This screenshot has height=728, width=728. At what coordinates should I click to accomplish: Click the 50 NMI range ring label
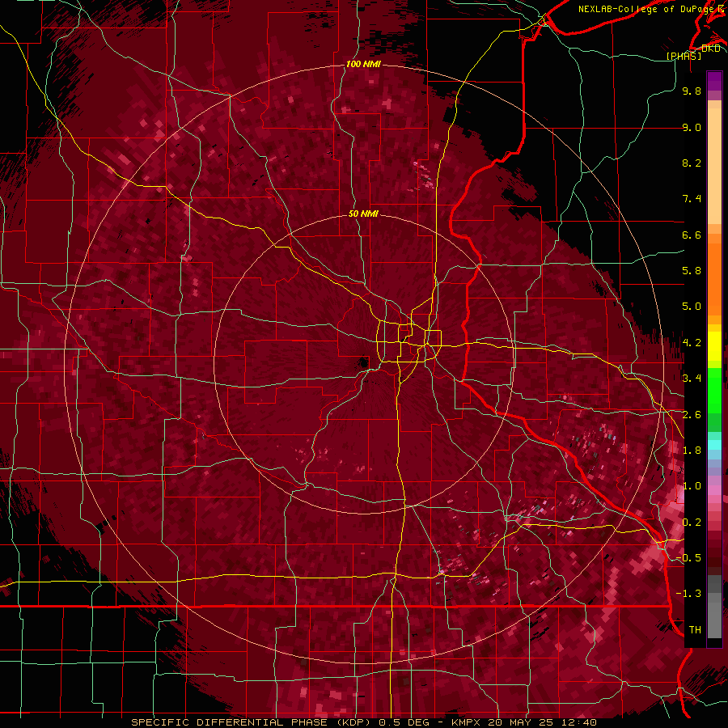(x=363, y=214)
